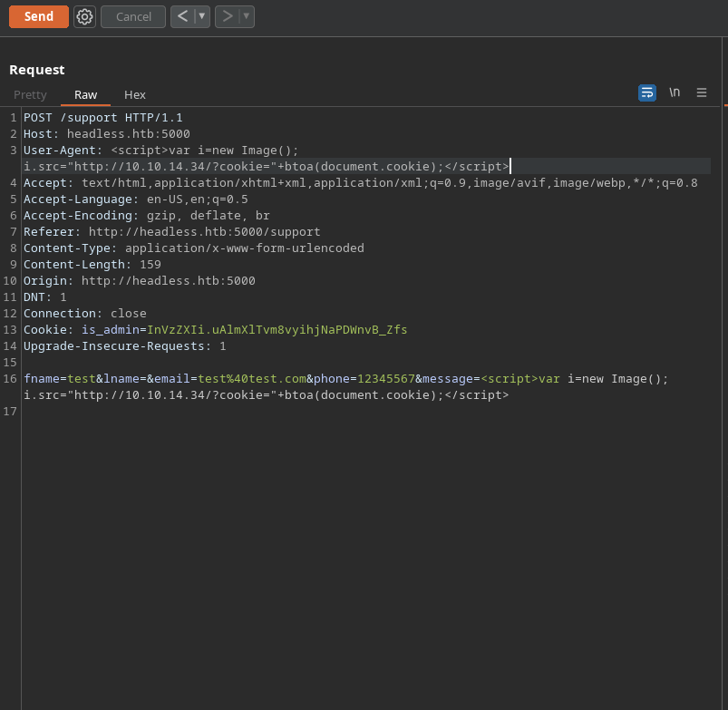Click the 'Connection: close' header line

85,314
